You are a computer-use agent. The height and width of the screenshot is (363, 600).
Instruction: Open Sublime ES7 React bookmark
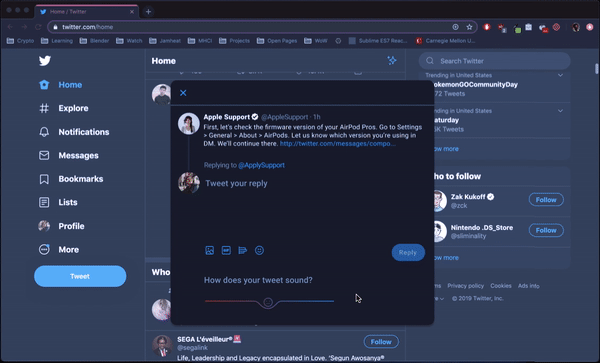coord(378,41)
